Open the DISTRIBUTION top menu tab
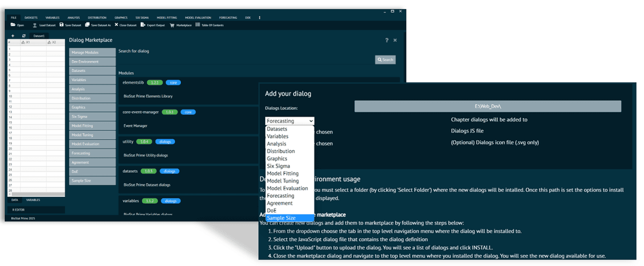The width and height of the screenshot is (644, 266). click(x=97, y=17)
